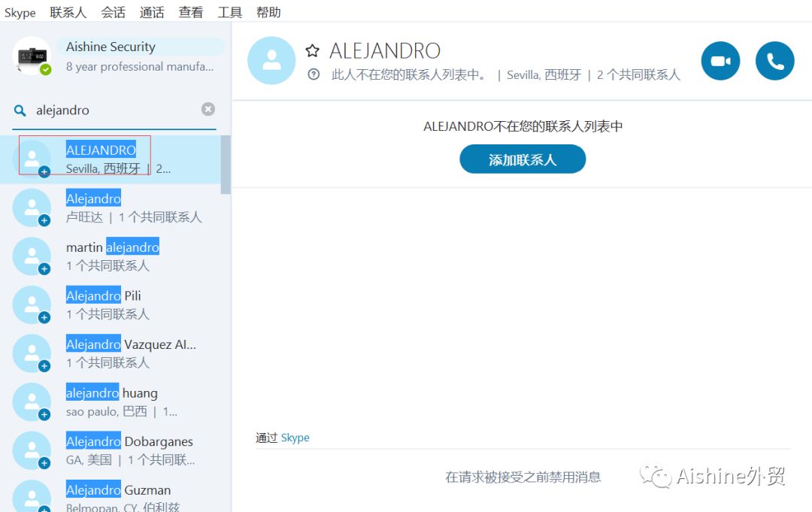Add martin alejandro using the plus badge

44,269
